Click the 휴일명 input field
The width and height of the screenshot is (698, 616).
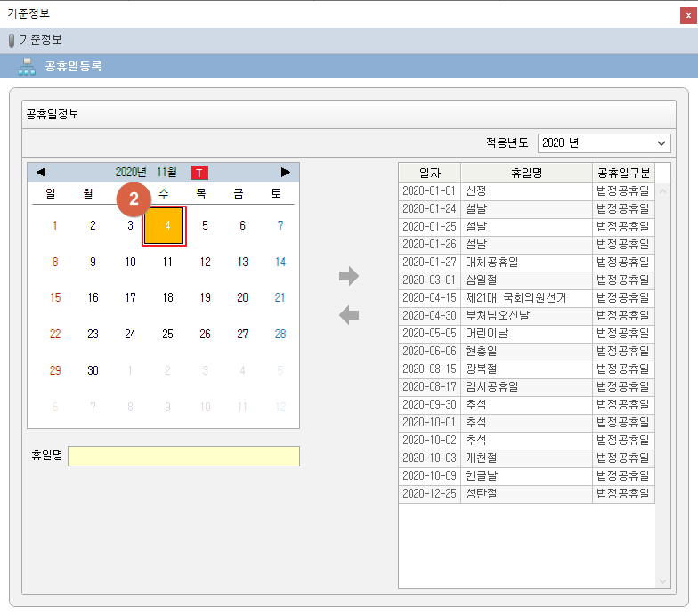point(183,456)
